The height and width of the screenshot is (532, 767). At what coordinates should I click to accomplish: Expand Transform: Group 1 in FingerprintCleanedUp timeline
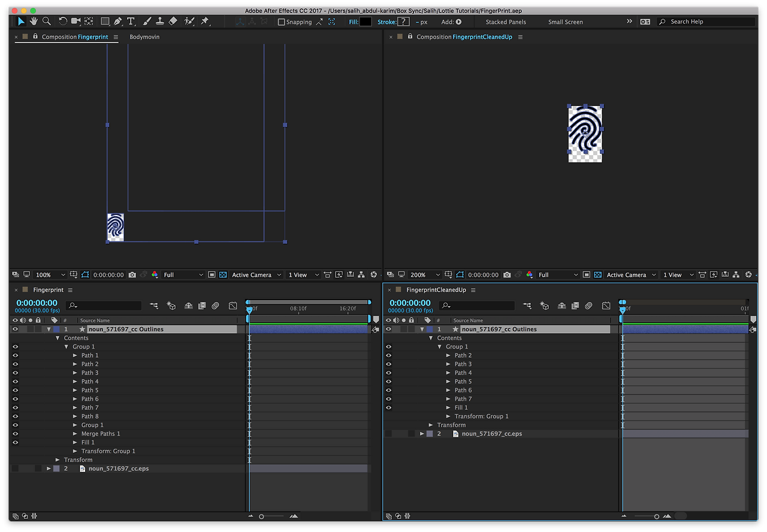pos(448,416)
